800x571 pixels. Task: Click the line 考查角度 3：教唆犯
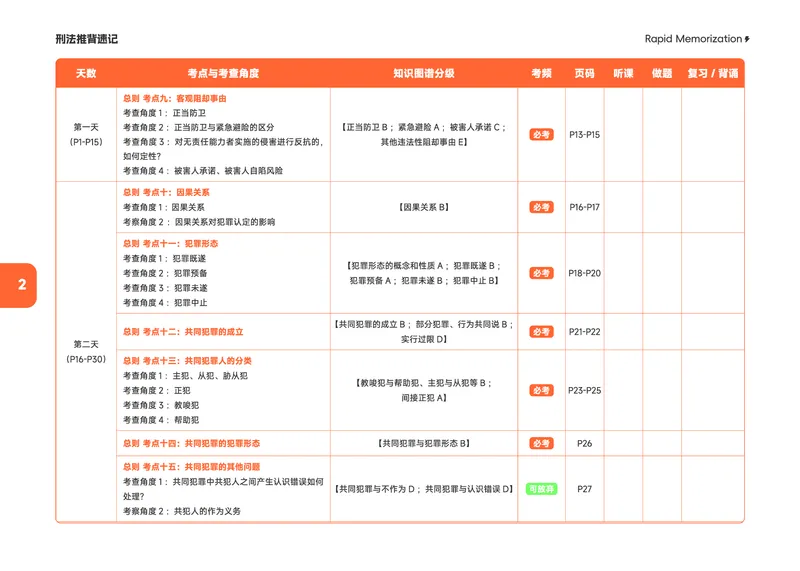(160, 405)
